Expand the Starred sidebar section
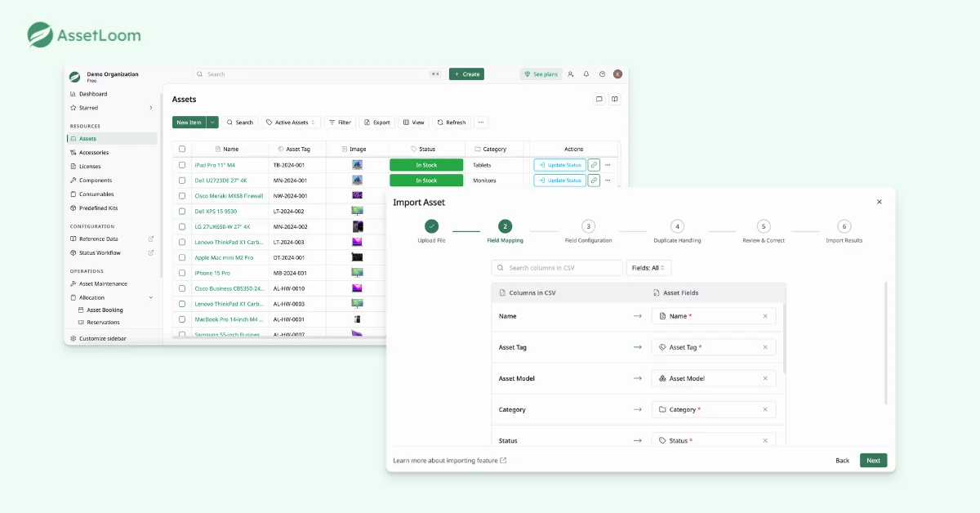This screenshot has width=980, height=513. [151, 108]
